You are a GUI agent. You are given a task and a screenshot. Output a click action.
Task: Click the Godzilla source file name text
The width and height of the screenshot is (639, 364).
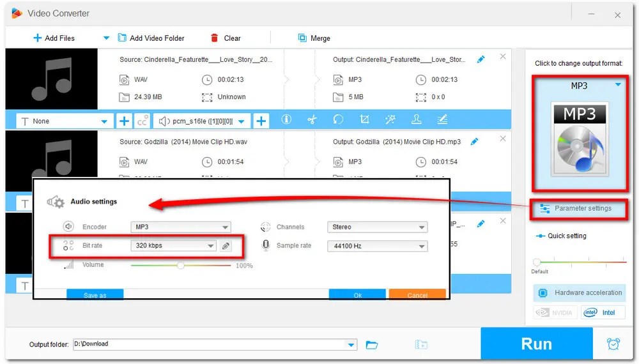pos(183,142)
